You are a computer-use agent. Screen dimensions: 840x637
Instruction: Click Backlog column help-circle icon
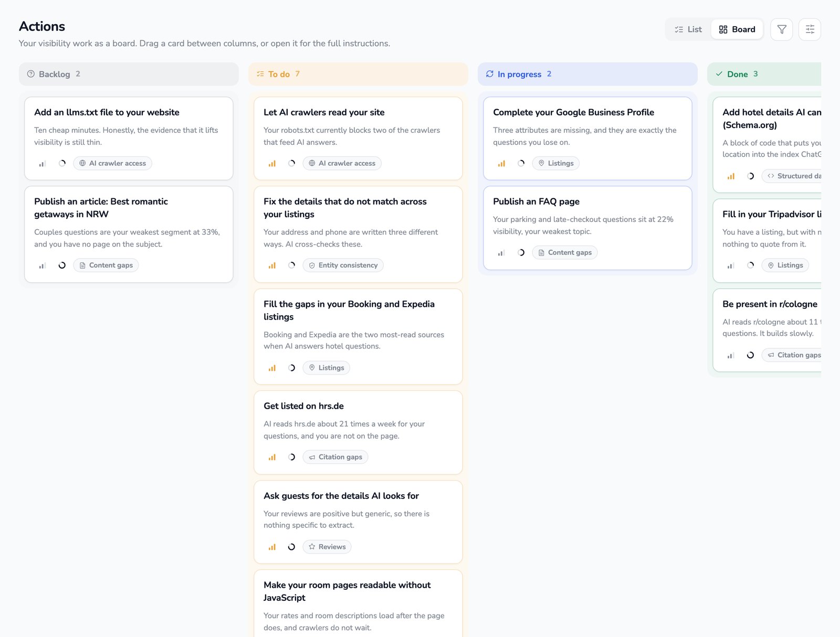[31, 74]
